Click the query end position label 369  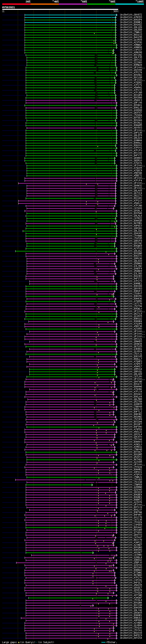(x=115, y=11)
